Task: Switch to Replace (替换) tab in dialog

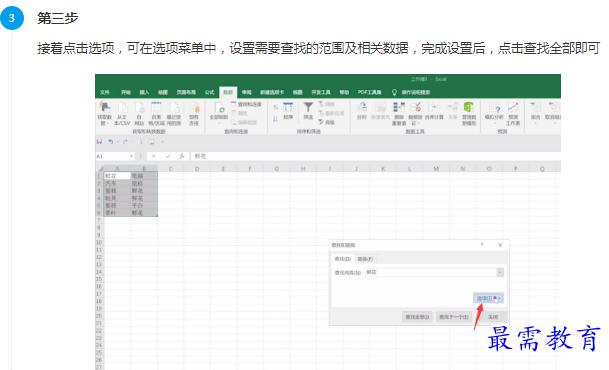Action: click(x=365, y=259)
